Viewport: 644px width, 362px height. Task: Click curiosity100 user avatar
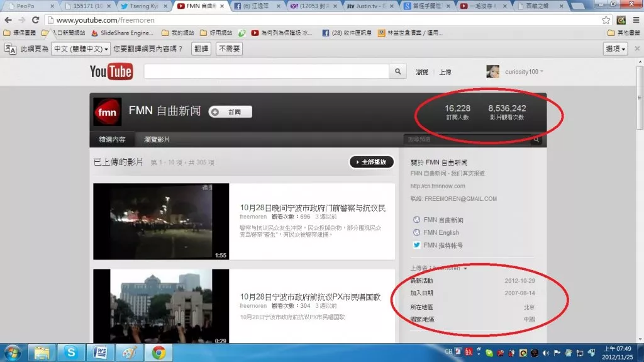493,72
